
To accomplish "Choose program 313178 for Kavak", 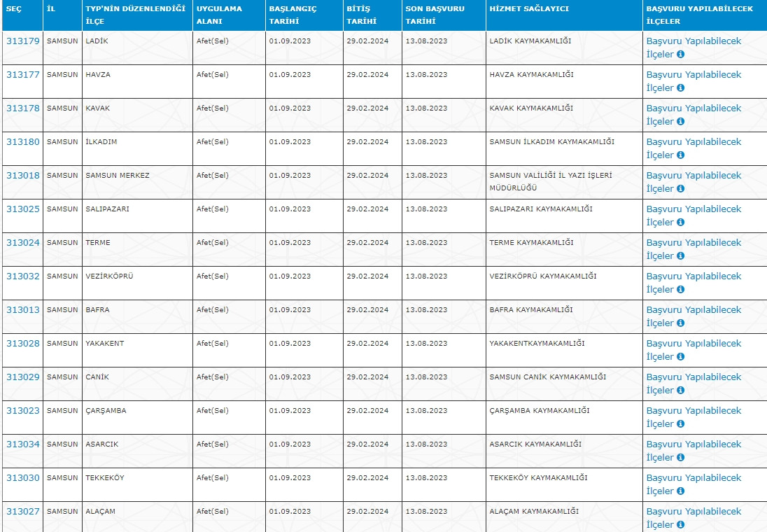I will [23, 108].
